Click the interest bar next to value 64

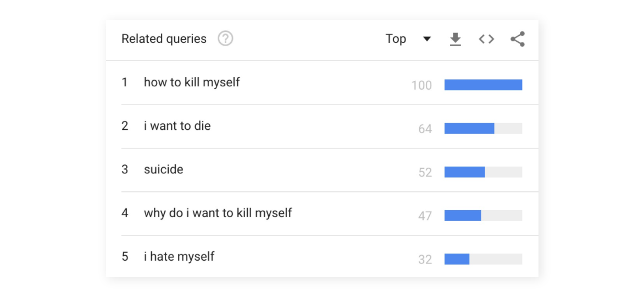point(483,129)
